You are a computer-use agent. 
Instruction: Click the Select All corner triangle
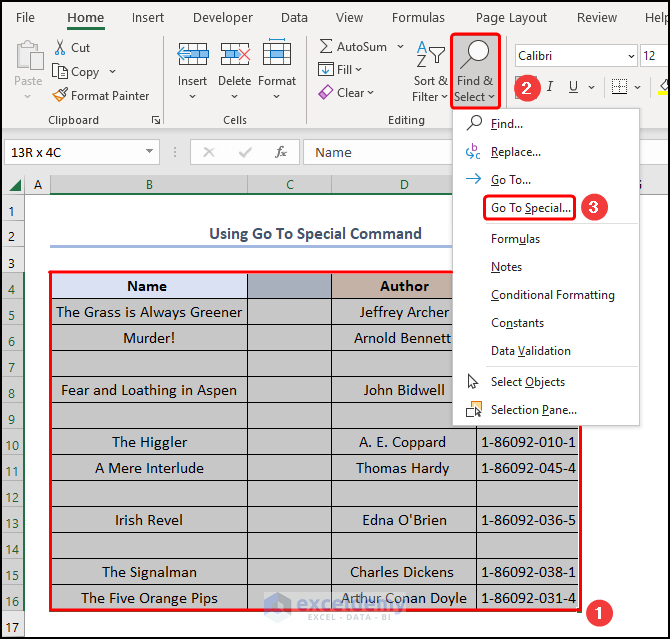pyautogui.click(x=15, y=185)
